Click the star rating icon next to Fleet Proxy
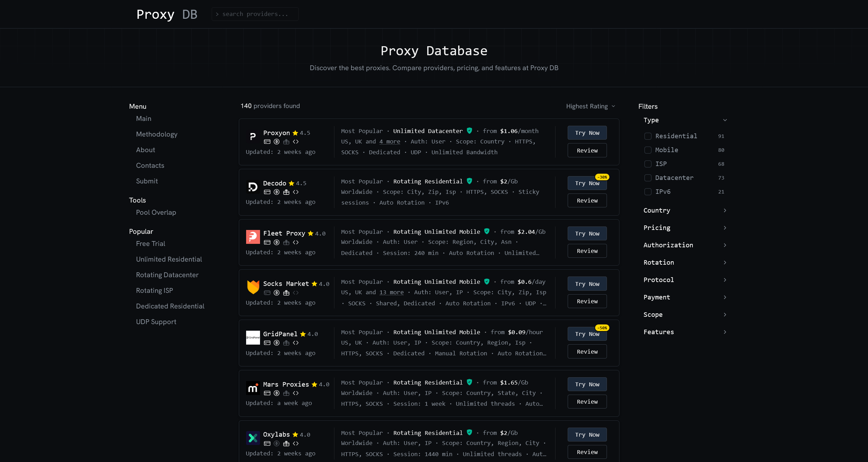This screenshot has height=462, width=868. tap(310, 233)
